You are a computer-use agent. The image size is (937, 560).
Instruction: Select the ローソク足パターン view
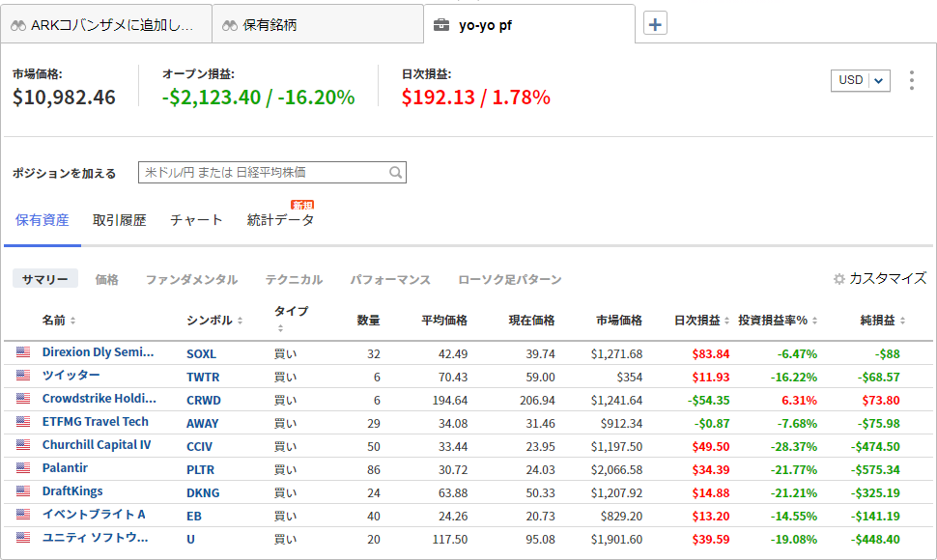(x=510, y=279)
